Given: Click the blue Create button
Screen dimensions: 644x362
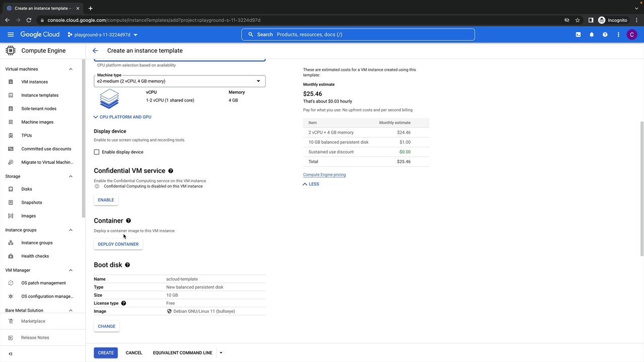Looking at the screenshot, I should pyautogui.click(x=106, y=353).
